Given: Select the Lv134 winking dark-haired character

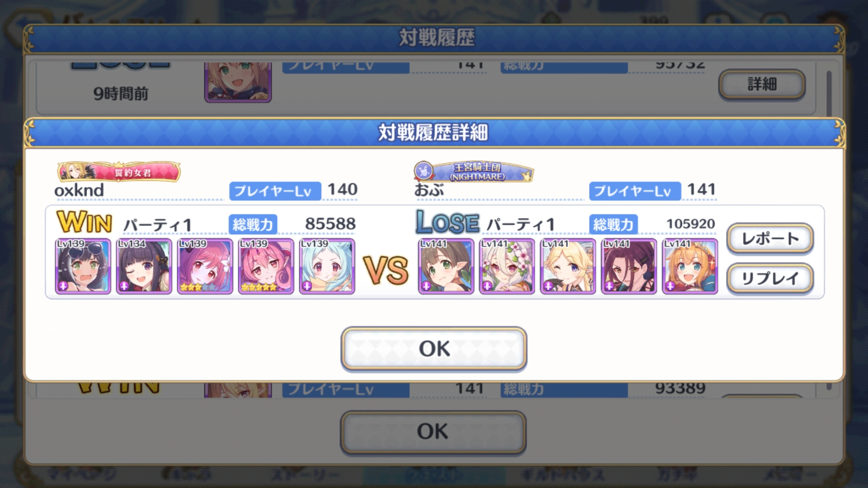Looking at the screenshot, I should [144, 266].
